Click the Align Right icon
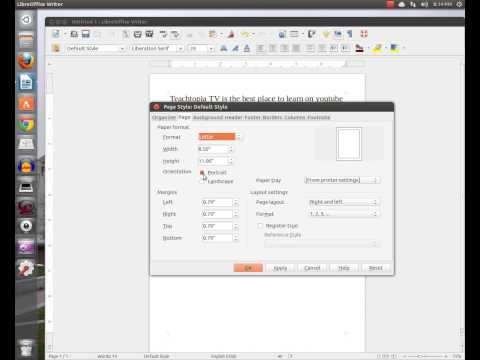The height and width of the screenshot is (360, 480). point(284,48)
